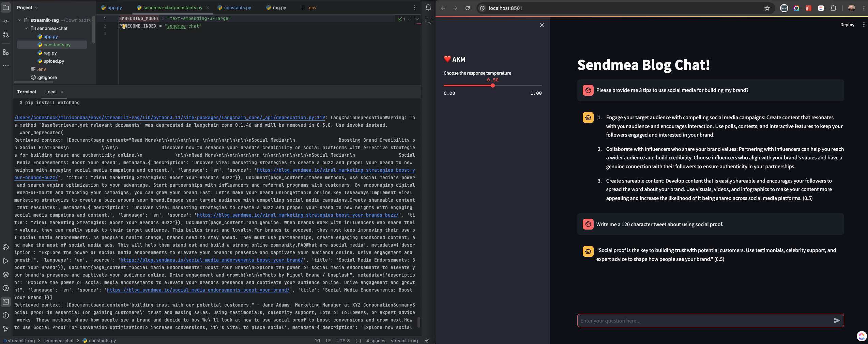Click the Deploy button

pos(847,25)
